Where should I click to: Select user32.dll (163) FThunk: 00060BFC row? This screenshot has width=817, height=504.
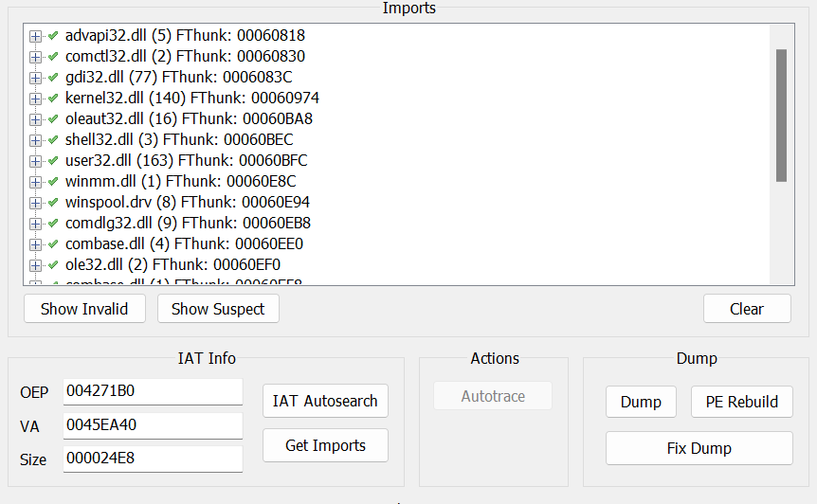(186, 160)
